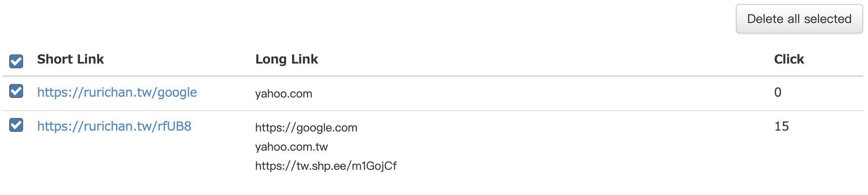
Task: Uncheck the rurichan.tw/google row checkbox
Action: [16, 91]
